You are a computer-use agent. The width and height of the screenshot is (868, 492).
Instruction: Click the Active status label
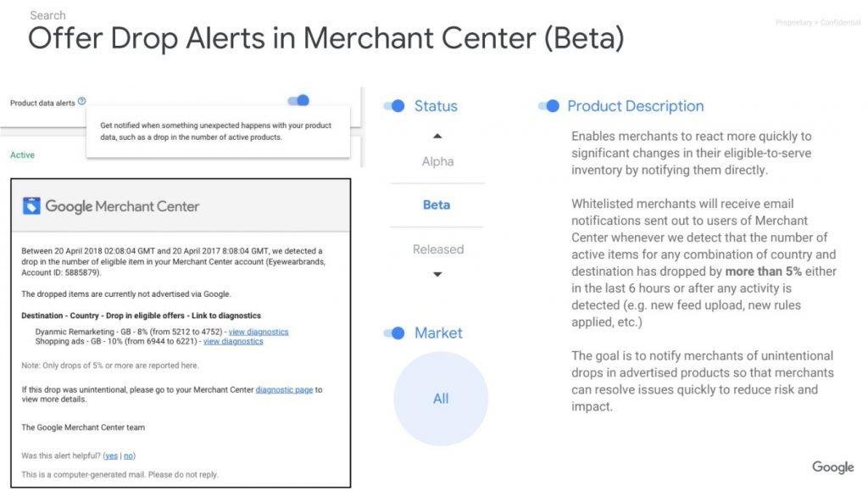pyautogui.click(x=22, y=155)
